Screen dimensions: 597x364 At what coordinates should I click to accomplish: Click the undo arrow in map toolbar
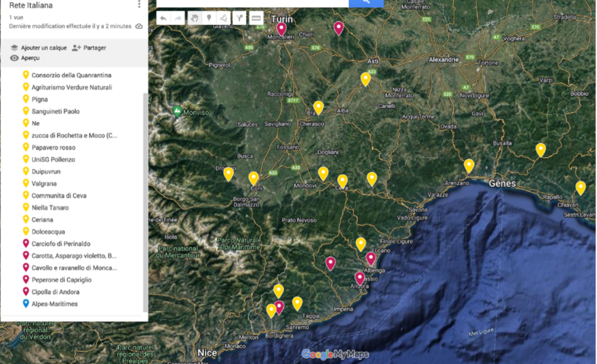[164, 18]
